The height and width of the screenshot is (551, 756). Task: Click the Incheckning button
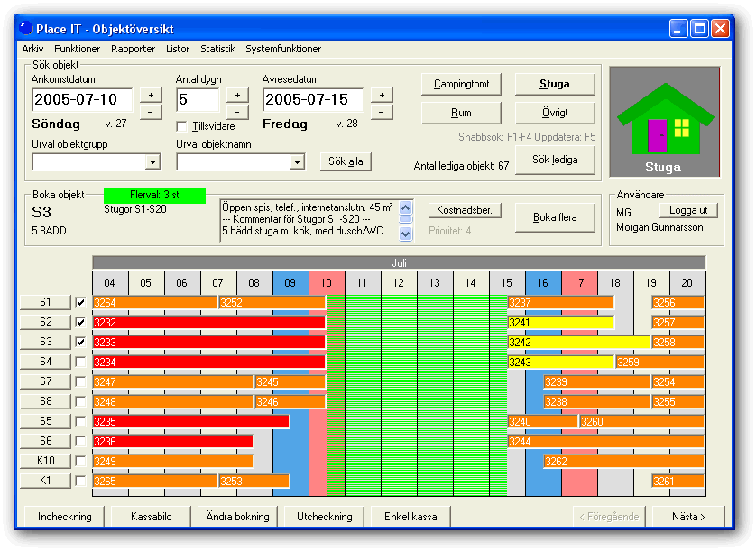65,517
